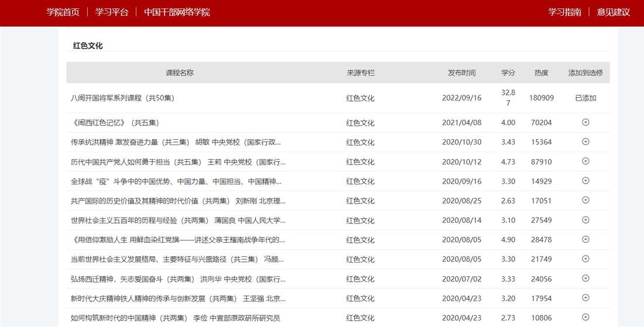
Task: Open course 共产国际的历史价值及其精神的时代价值
Action: click(x=178, y=201)
